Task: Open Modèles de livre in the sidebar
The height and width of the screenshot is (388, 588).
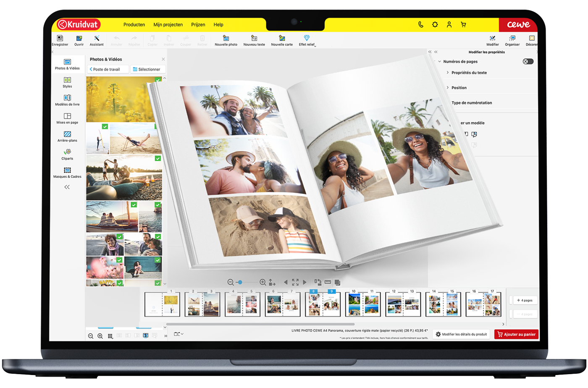Action: tap(67, 100)
